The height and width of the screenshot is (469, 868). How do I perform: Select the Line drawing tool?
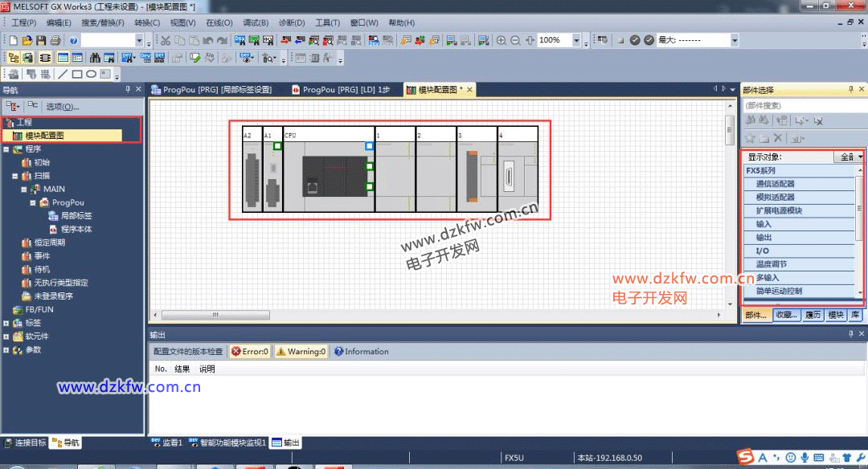pyautogui.click(x=63, y=74)
